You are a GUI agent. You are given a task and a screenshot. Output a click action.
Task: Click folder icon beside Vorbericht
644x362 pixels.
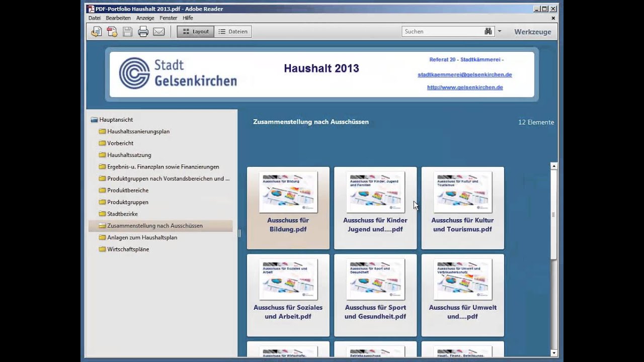point(102,143)
